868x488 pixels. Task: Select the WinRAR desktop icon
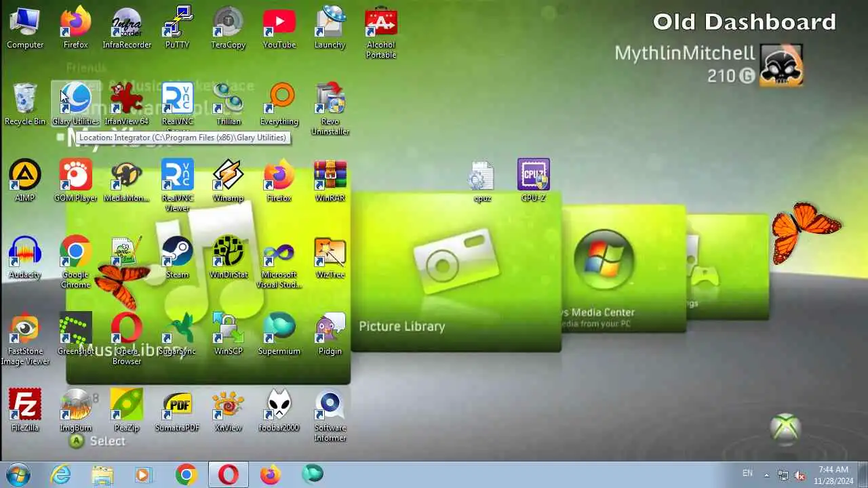330,182
